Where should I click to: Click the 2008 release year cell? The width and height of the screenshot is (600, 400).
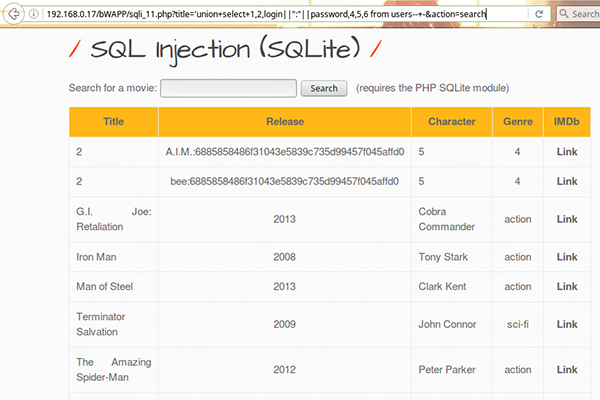285,257
